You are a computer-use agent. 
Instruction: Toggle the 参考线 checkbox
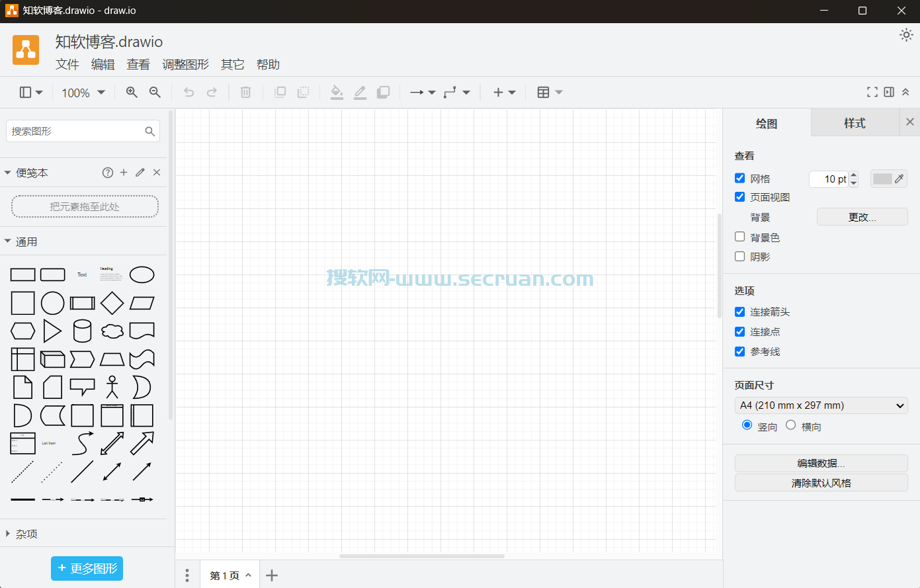pyautogui.click(x=740, y=351)
